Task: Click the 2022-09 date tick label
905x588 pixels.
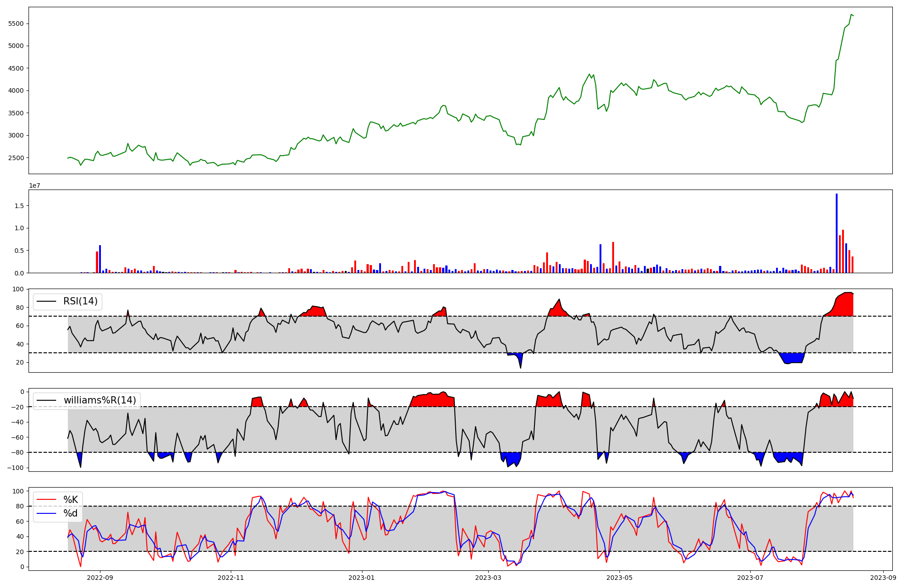Action: (x=100, y=578)
